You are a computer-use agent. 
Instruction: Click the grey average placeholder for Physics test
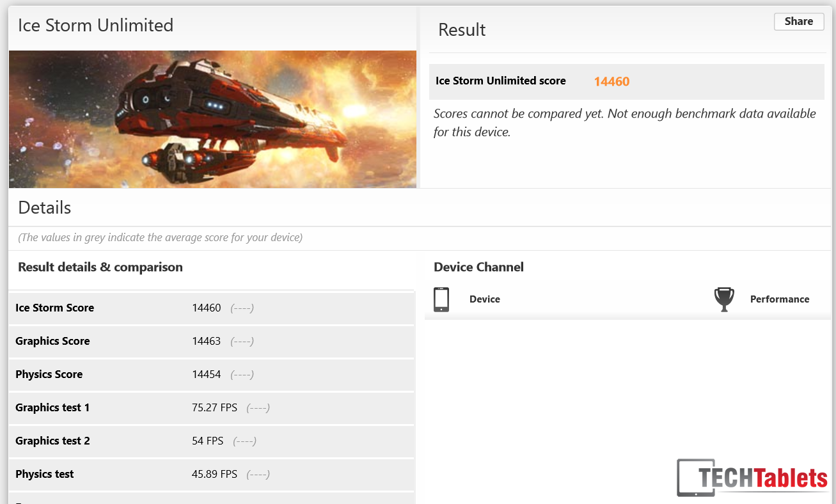pos(258,474)
